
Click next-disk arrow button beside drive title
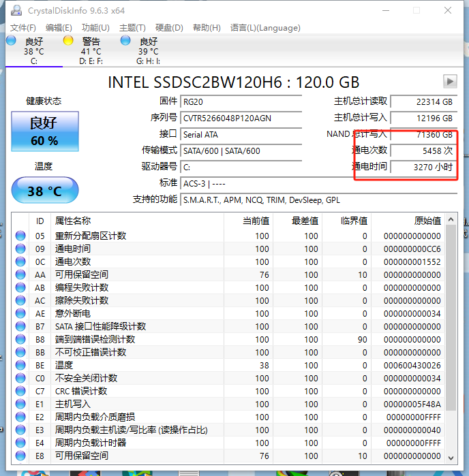click(450, 81)
